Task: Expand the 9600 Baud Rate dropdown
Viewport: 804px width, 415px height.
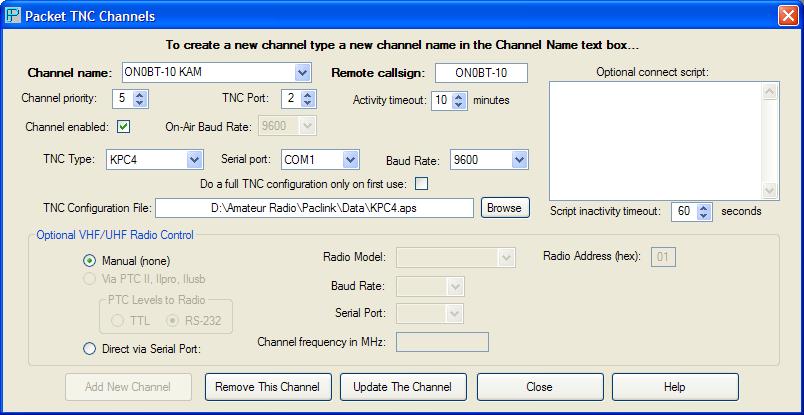Action: point(519,160)
